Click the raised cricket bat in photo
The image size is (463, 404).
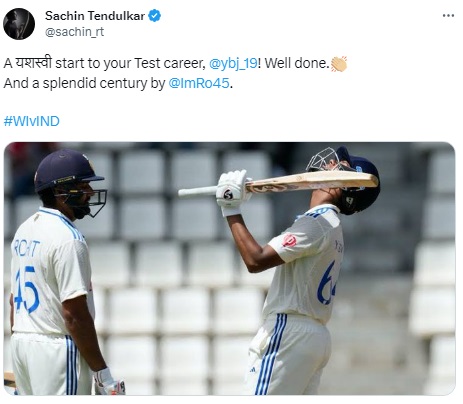[x=278, y=184]
